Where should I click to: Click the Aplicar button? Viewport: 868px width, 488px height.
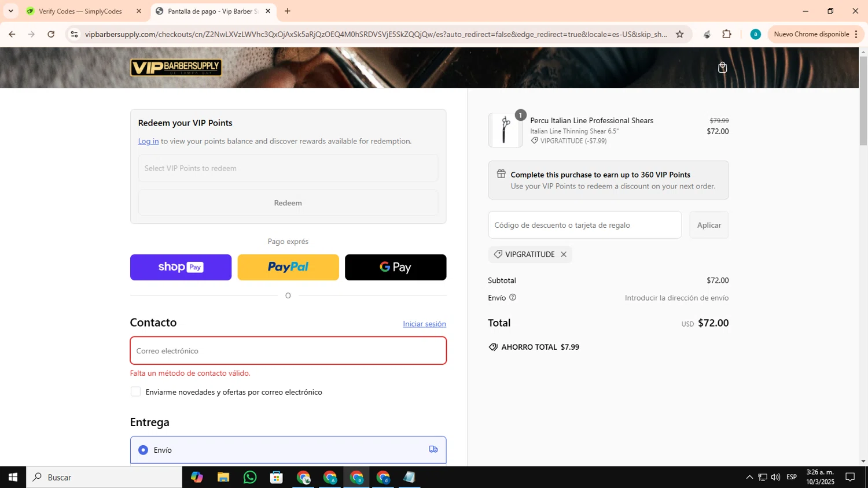pos(709,225)
